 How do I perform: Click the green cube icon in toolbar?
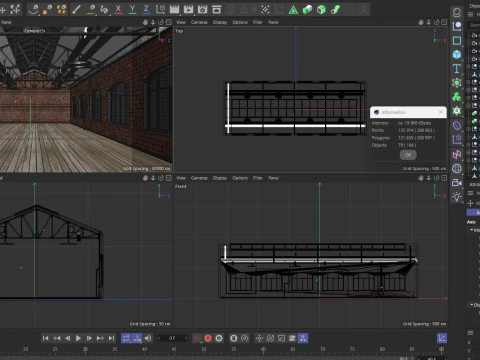point(321,9)
